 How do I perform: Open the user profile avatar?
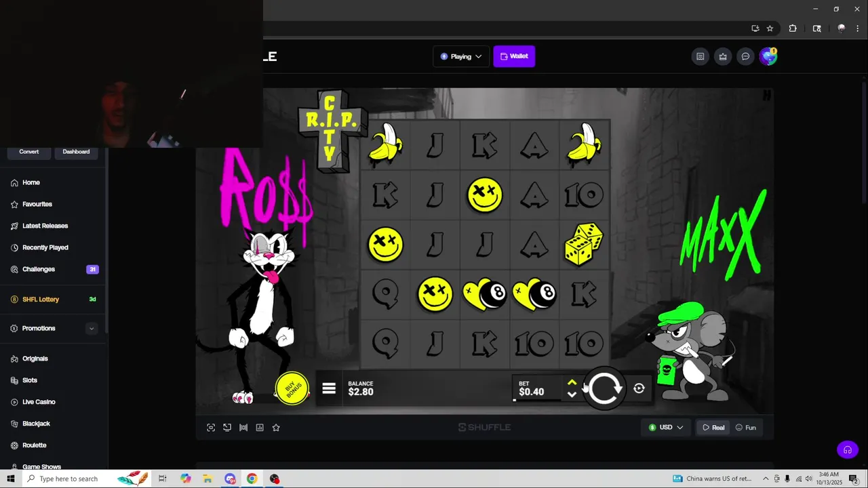pos(768,56)
